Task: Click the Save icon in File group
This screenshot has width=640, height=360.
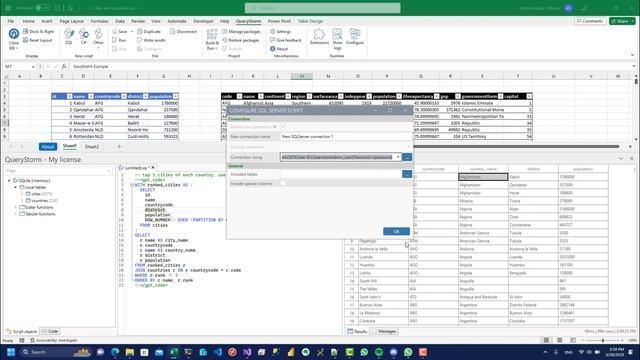Action: click(115, 31)
